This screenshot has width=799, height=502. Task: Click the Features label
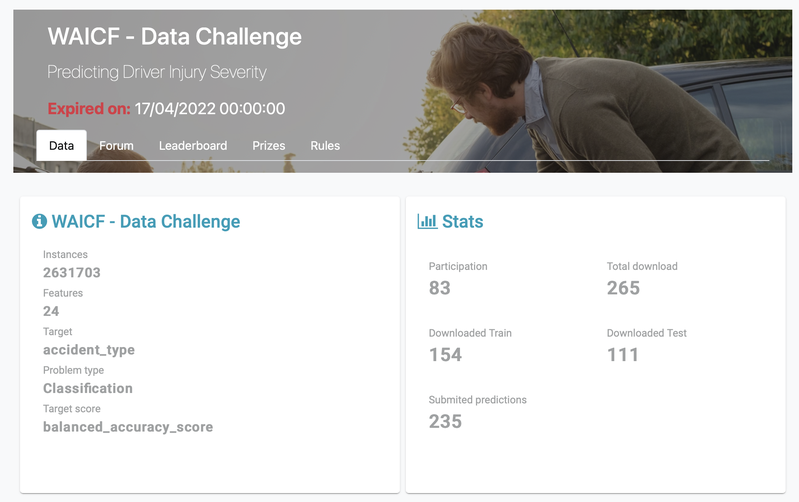[x=63, y=293]
